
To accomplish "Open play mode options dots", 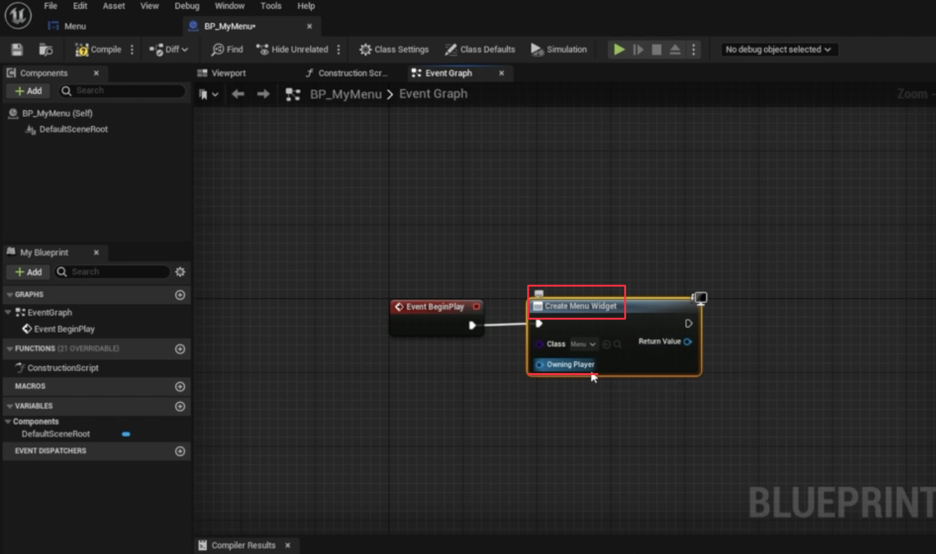I will (x=693, y=50).
